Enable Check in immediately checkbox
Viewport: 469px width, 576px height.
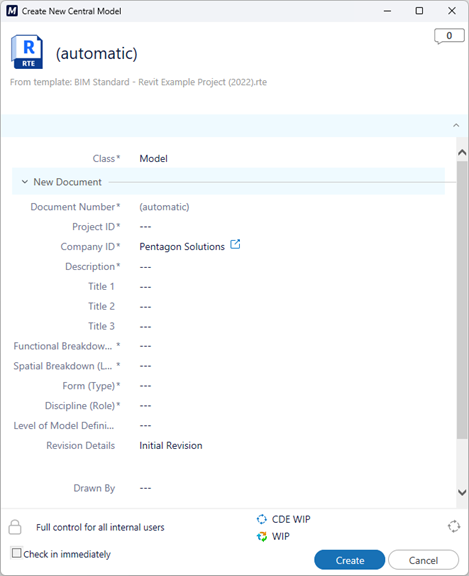[x=17, y=553]
